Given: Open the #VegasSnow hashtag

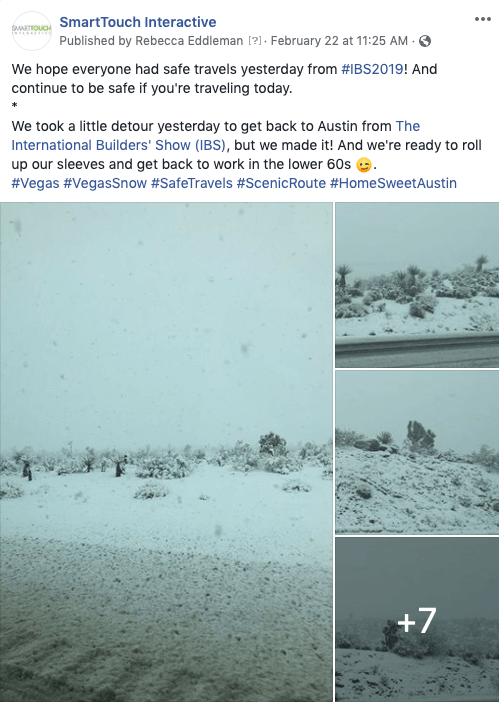Looking at the screenshot, I should [105, 183].
